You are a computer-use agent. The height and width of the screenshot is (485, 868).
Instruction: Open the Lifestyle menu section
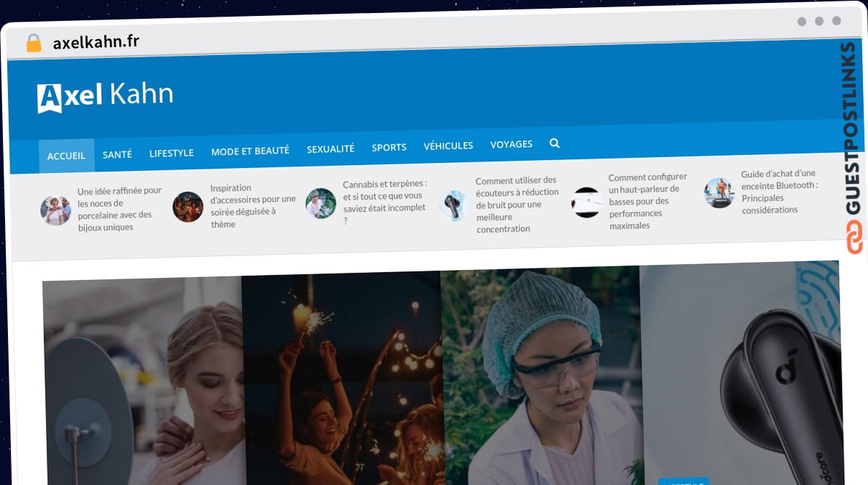click(x=171, y=153)
